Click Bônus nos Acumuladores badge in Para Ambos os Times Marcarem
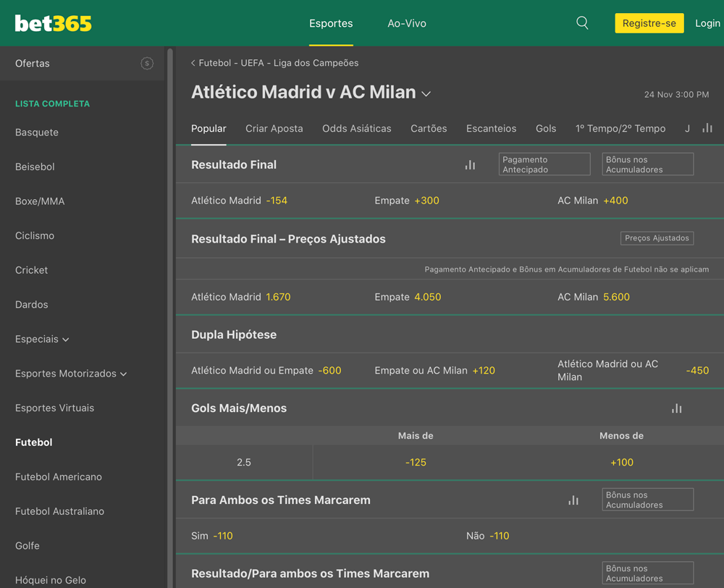The width and height of the screenshot is (724, 588). [648, 500]
